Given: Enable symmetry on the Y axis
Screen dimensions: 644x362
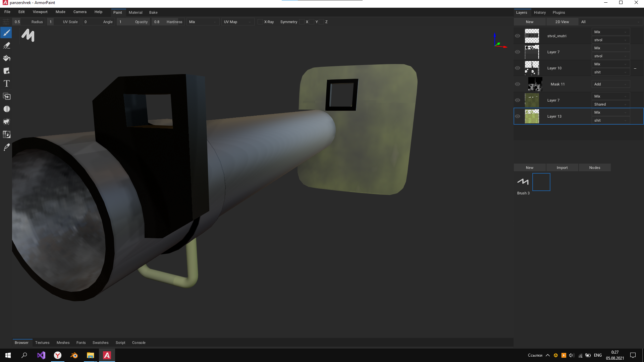Looking at the screenshot, I should tap(312, 22).
